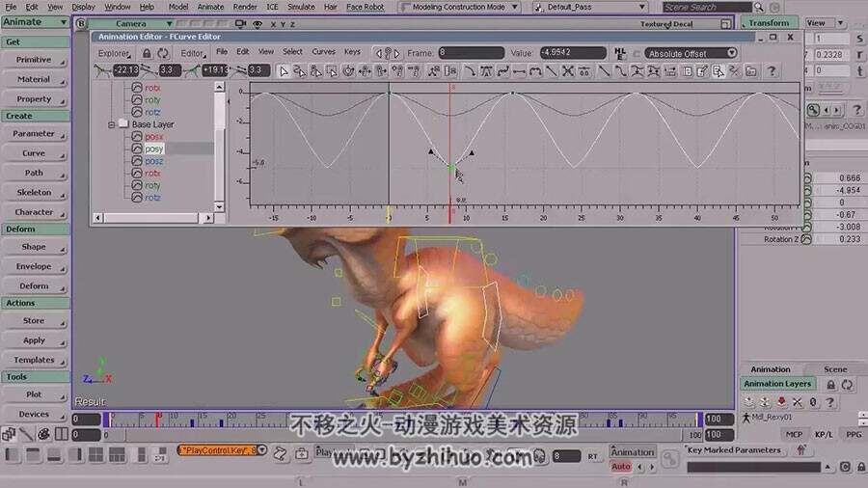Click the HLE icon next to Value field

pos(620,53)
